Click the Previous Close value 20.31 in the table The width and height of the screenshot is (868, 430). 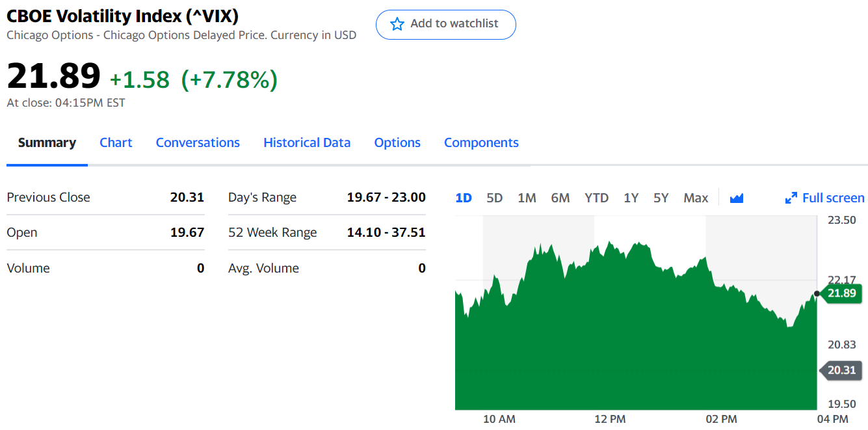click(x=187, y=197)
